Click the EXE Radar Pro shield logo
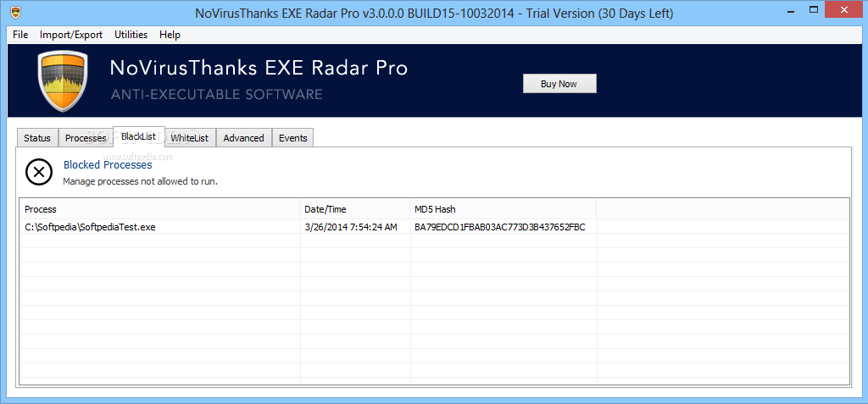The width and height of the screenshot is (868, 404). [x=63, y=80]
